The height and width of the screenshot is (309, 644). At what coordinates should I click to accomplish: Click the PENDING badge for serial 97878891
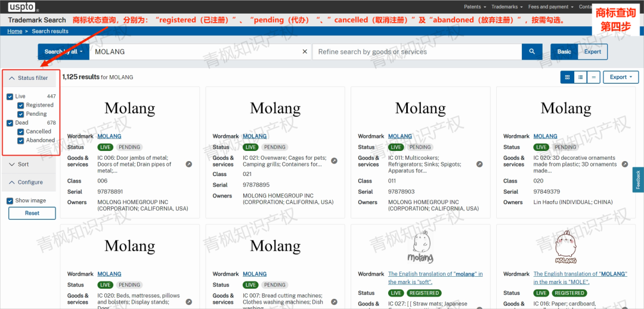tap(129, 147)
